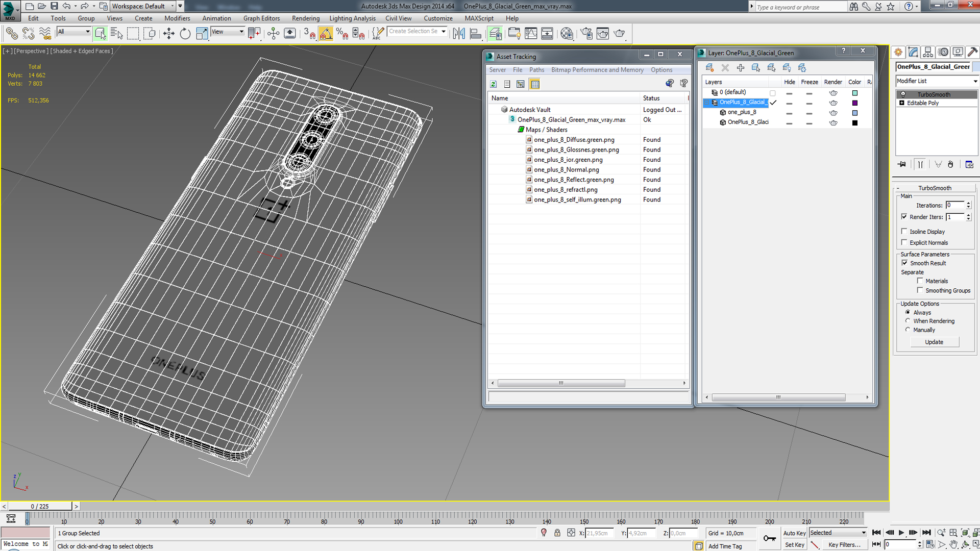Image resolution: width=980 pixels, height=551 pixels.
Task: Click the Mirror tool icon
Action: [459, 34]
